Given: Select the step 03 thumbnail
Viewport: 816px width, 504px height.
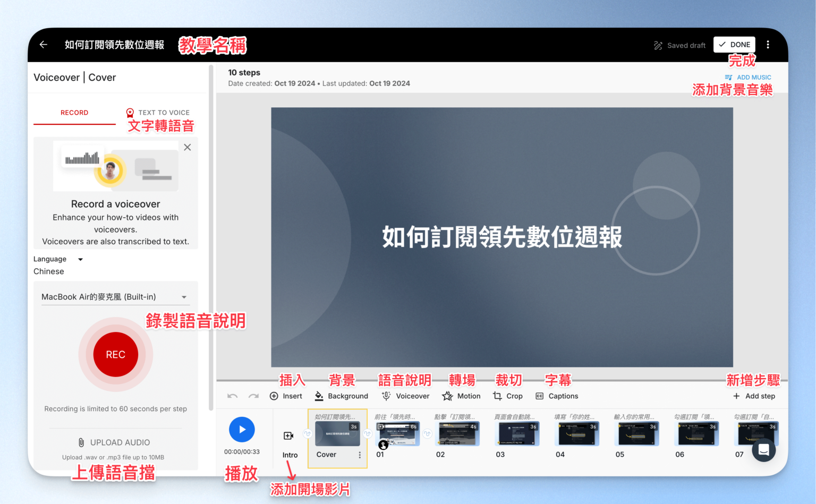Looking at the screenshot, I should click(517, 433).
